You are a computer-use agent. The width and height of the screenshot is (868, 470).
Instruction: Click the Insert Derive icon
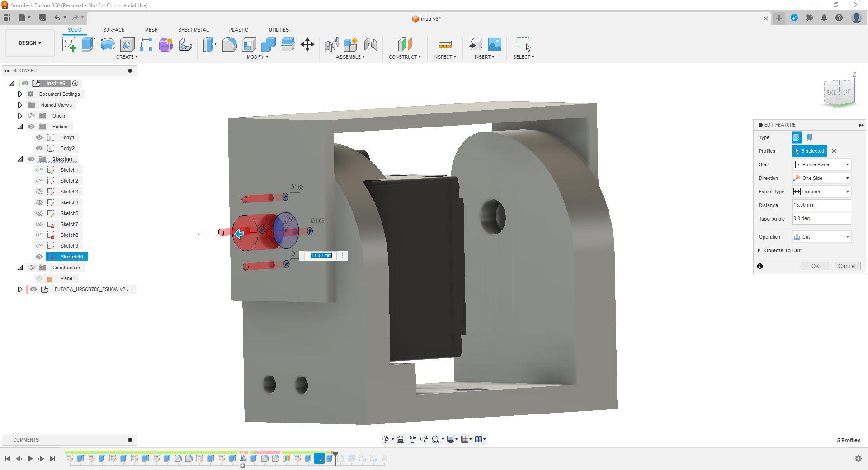475,44
